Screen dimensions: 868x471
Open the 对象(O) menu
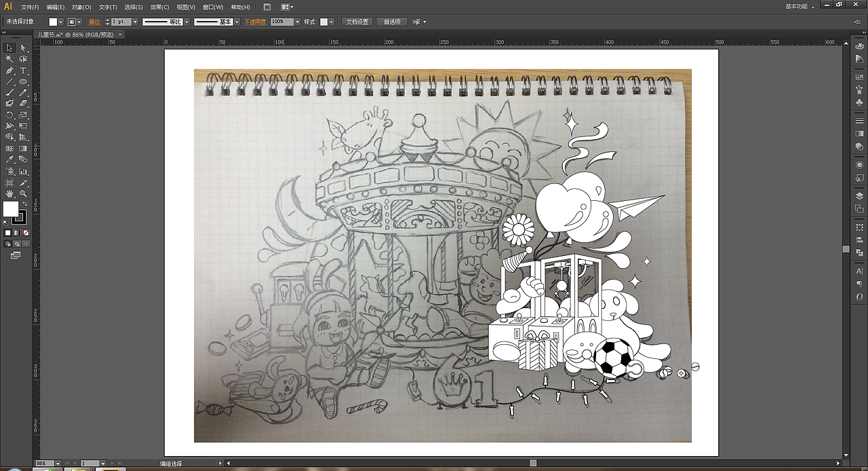coord(81,7)
